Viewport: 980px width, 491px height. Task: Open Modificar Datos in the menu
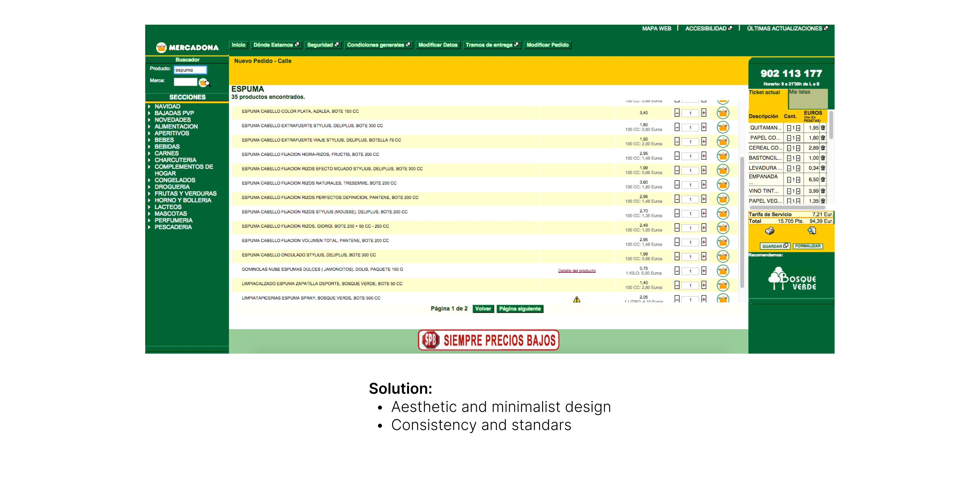point(438,45)
